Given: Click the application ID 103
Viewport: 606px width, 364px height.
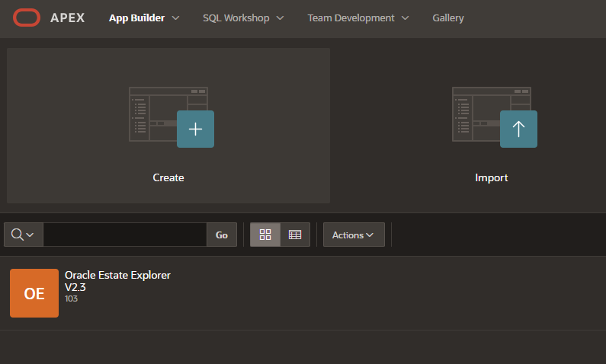Looking at the screenshot, I should [x=71, y=299].
